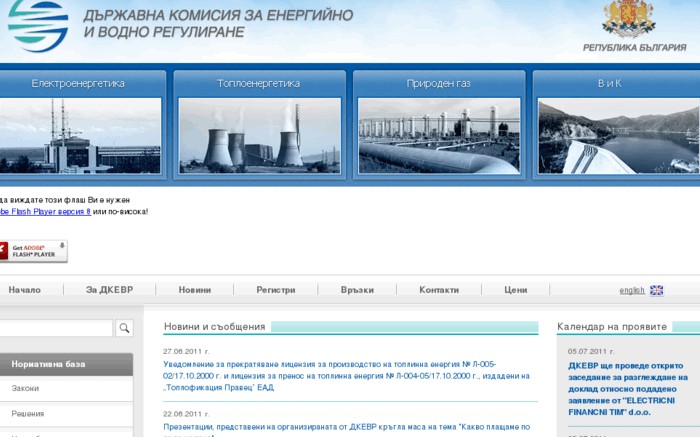700x437 pixels.
Task: Click the search magnifier icon
Action: coord(124,328)
